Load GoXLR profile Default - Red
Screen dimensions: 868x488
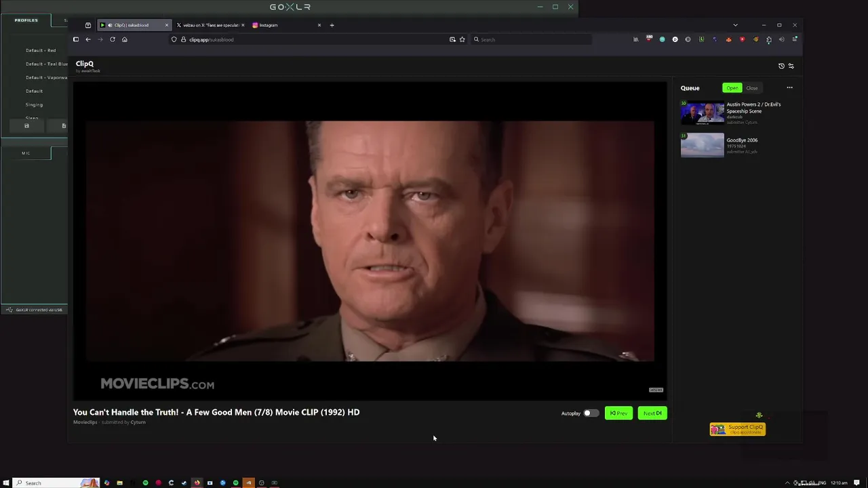(41, 50)
